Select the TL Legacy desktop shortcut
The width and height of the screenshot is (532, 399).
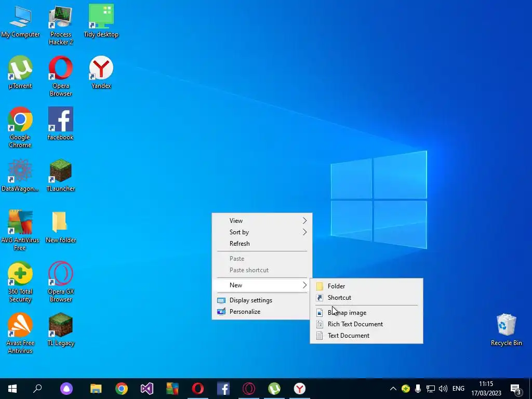click(61, 330)
